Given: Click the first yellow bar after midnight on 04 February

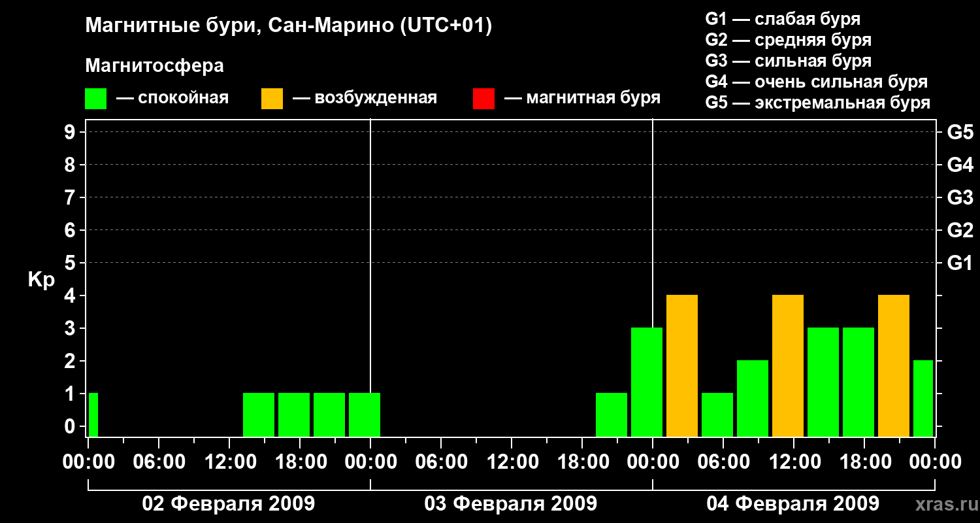Looking at the screenshot, I should click(682, 366).
